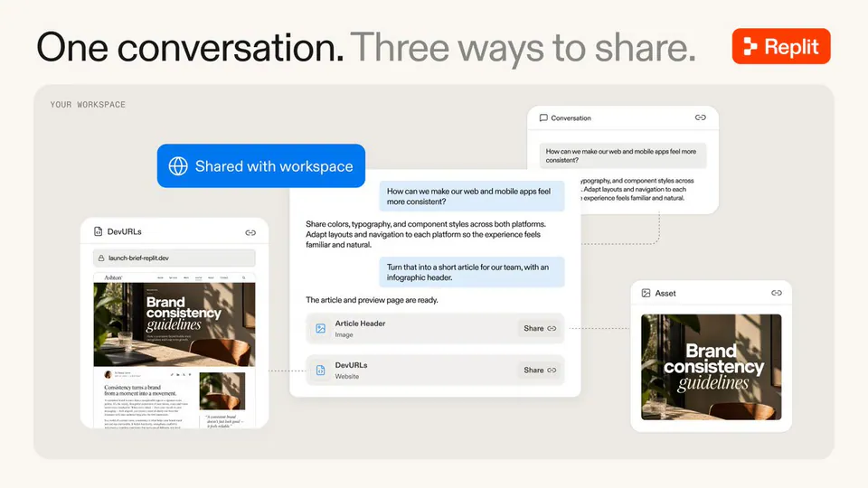The height and width of the screenshot is (488, 868).
Task: Click the author avatar in website preview
Action: (x=108, y=374)
